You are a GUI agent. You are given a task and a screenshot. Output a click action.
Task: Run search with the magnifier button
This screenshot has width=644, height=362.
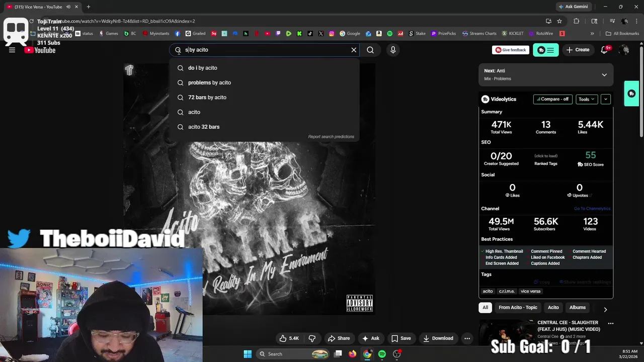coord(370,50)
